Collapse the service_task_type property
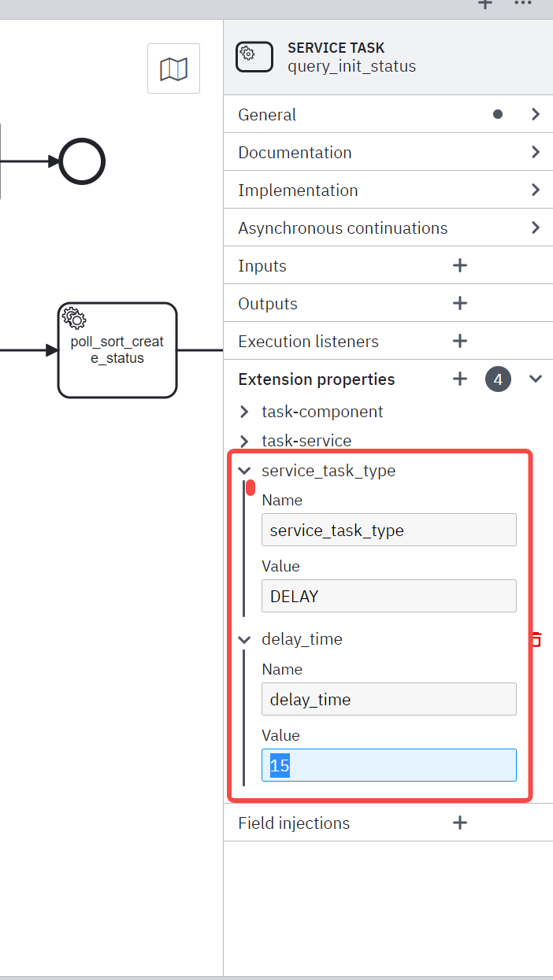This screenshot has width=553, height=980. 244,471
